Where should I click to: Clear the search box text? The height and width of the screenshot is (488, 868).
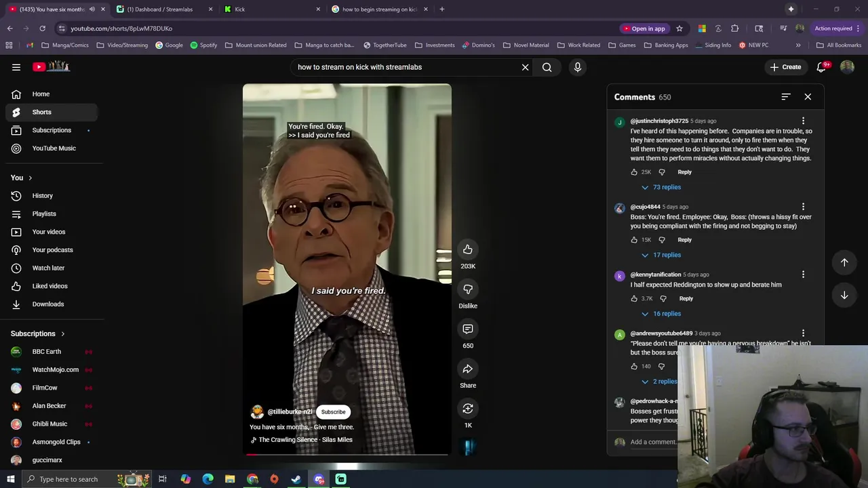(x=525, y=67)
